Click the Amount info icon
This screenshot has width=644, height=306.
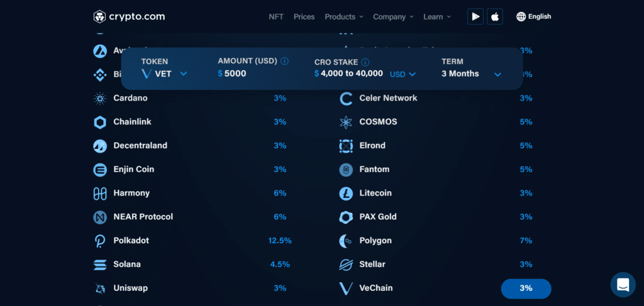(284, 61)
